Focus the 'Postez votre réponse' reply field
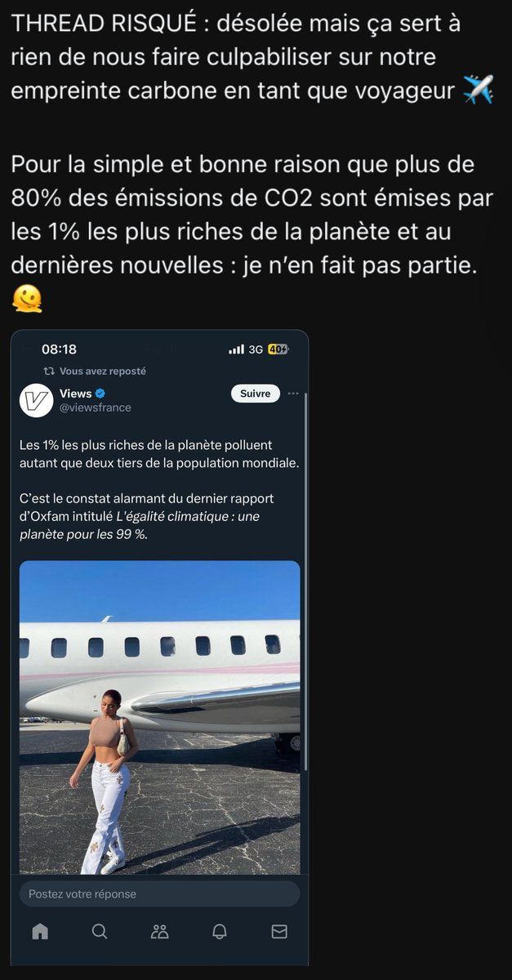The image size is (512, 980). (x=159, y=893)
